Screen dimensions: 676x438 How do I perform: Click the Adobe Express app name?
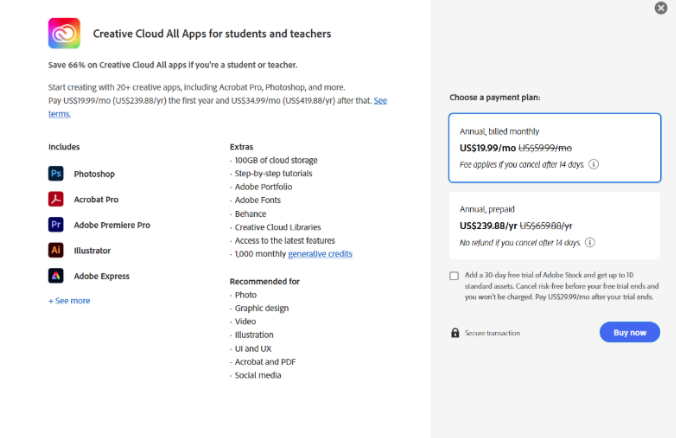click(x=102, y=276)
